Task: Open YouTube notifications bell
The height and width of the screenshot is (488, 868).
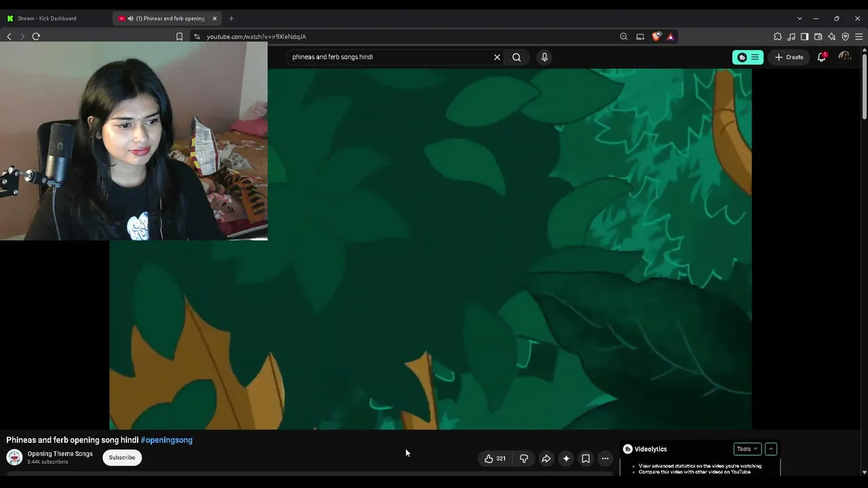Action: 822,57
